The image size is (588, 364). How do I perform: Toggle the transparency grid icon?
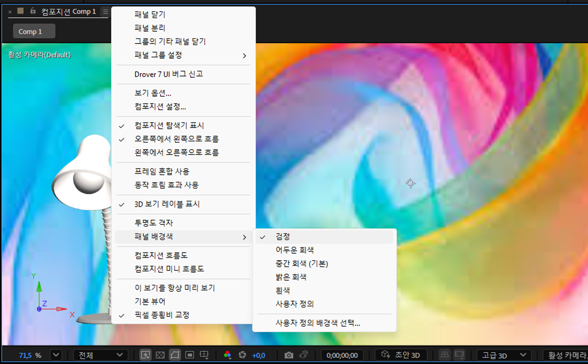click(160, 355)
